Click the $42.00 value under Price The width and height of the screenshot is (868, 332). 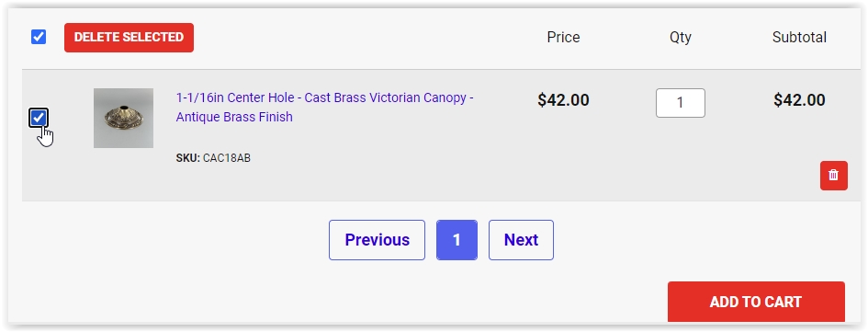pyautogui.click(x=564, y=100)
